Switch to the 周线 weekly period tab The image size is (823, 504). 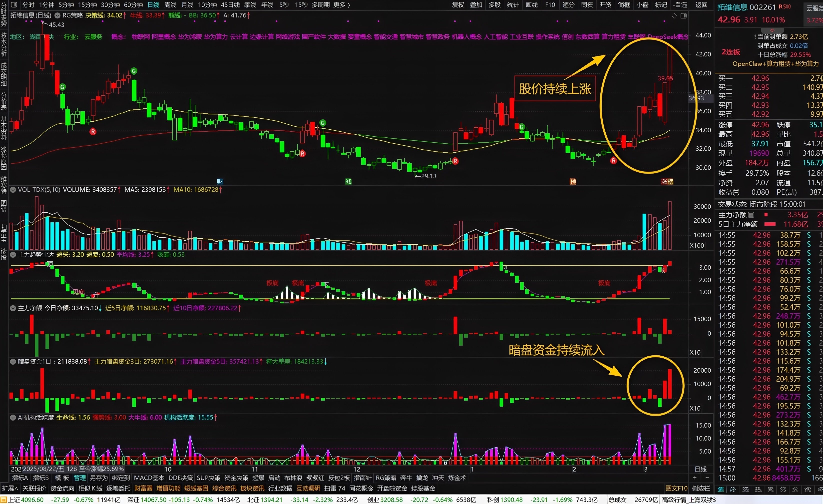(x=170, y=5)
